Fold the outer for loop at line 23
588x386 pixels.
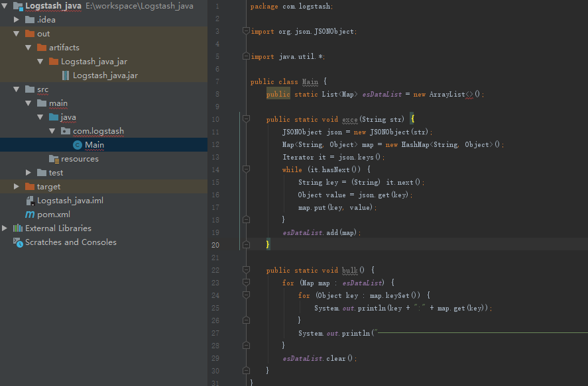click(246, 282)
